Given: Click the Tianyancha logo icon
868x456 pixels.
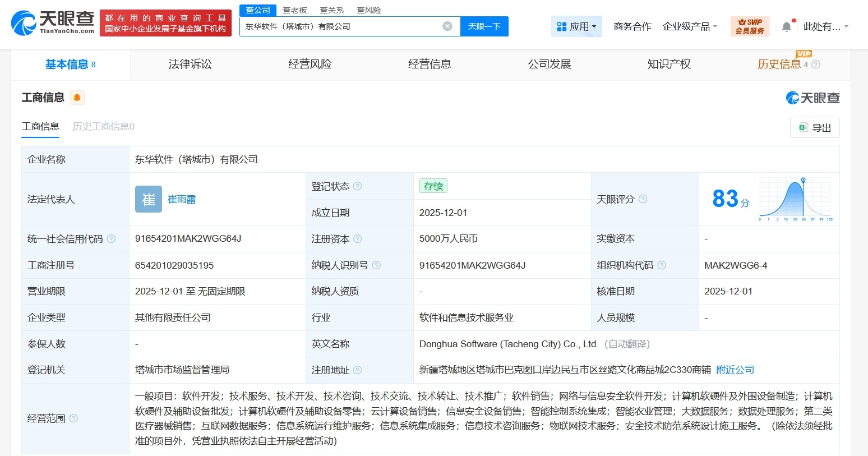Looking at the screenshot, I should pos(22,22).
